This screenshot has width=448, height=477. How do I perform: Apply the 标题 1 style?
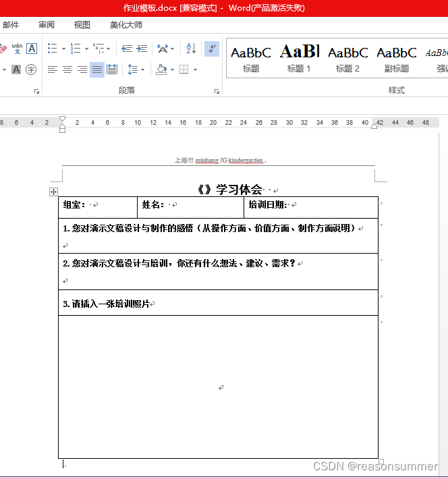[300, 59]
